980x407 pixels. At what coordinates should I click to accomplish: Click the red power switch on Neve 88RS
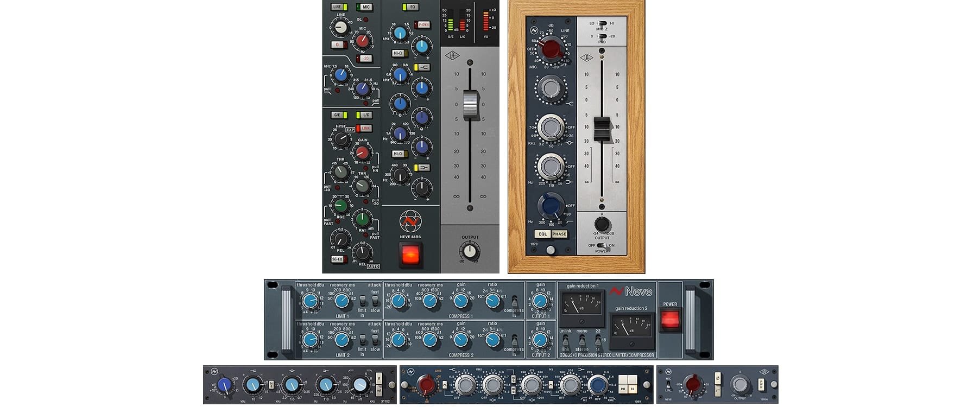click(410, 255)
